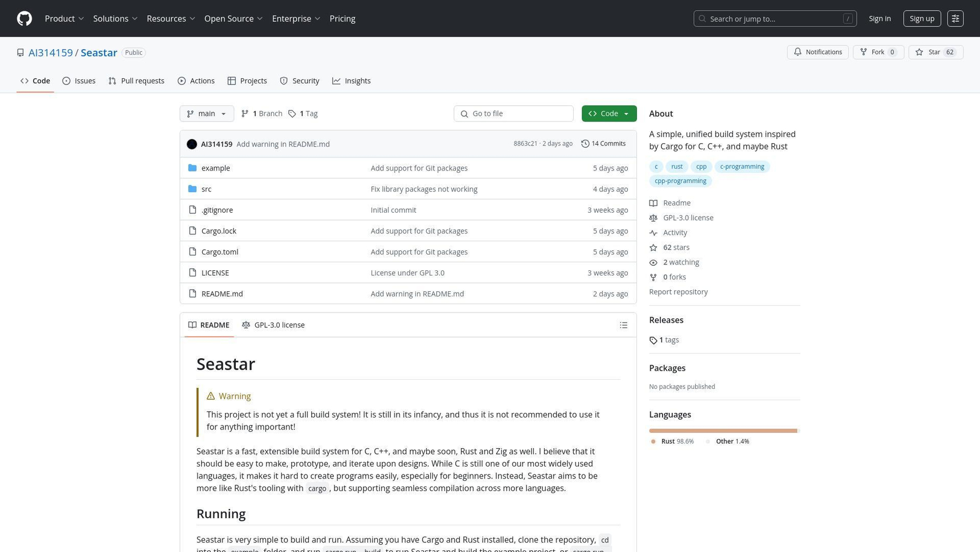Viewport: 980px width, 552px height.
Task: Expand the green Code dropdown button
Action: click(609, 113)
